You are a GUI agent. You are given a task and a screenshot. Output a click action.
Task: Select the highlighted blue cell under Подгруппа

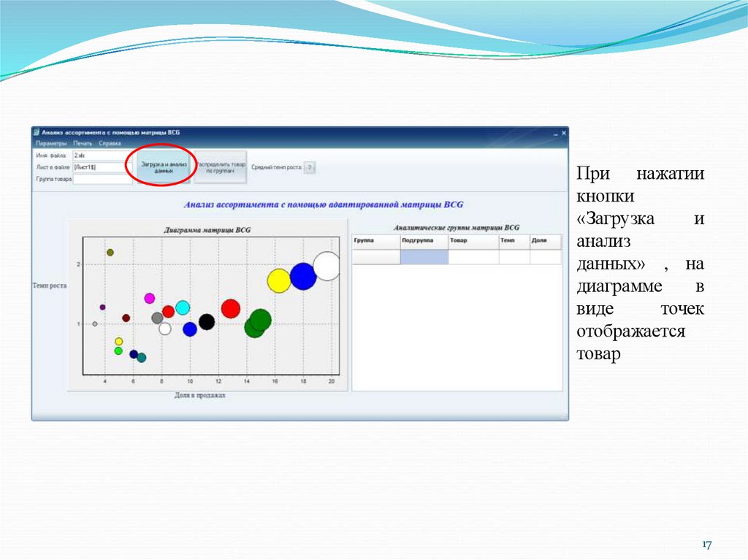coord(424,257)
